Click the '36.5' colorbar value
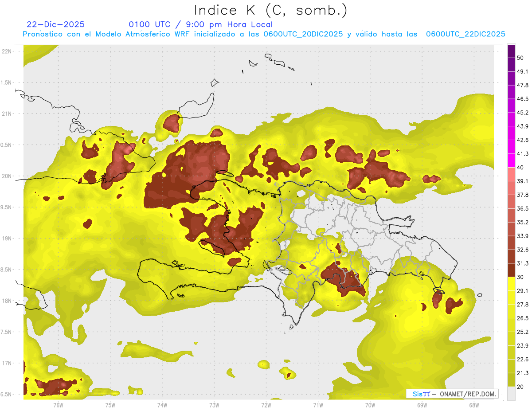Screen dimensions: 532x411 tap(523, 209)
